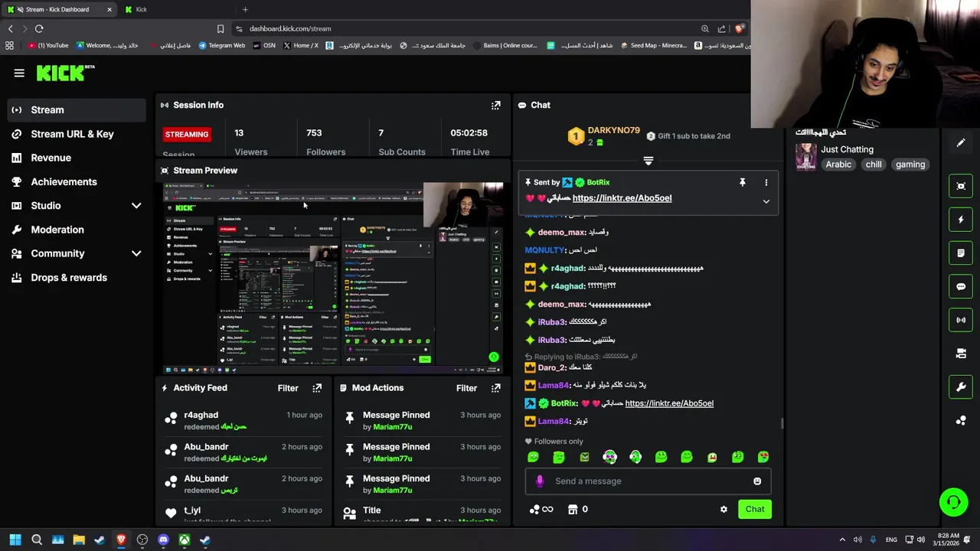
Task: Open Discord from the taskbar
Action: (x=163, y=540)
